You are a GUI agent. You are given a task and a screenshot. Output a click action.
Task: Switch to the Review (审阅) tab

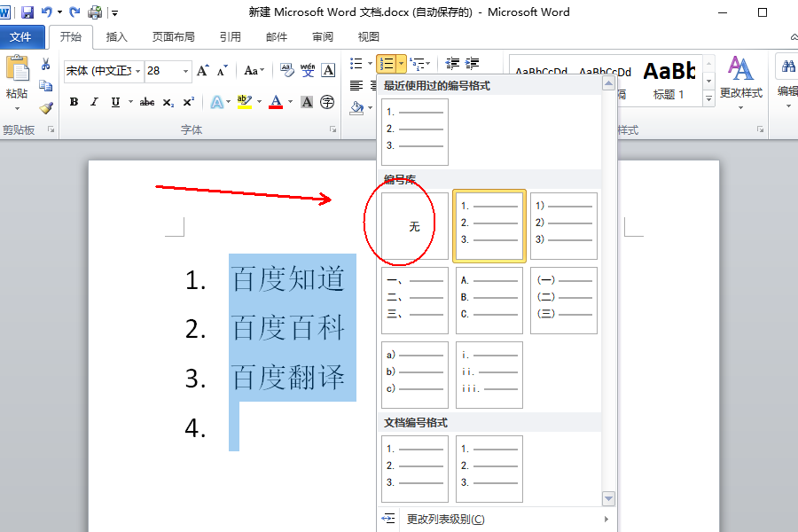[x=323, y=36]
